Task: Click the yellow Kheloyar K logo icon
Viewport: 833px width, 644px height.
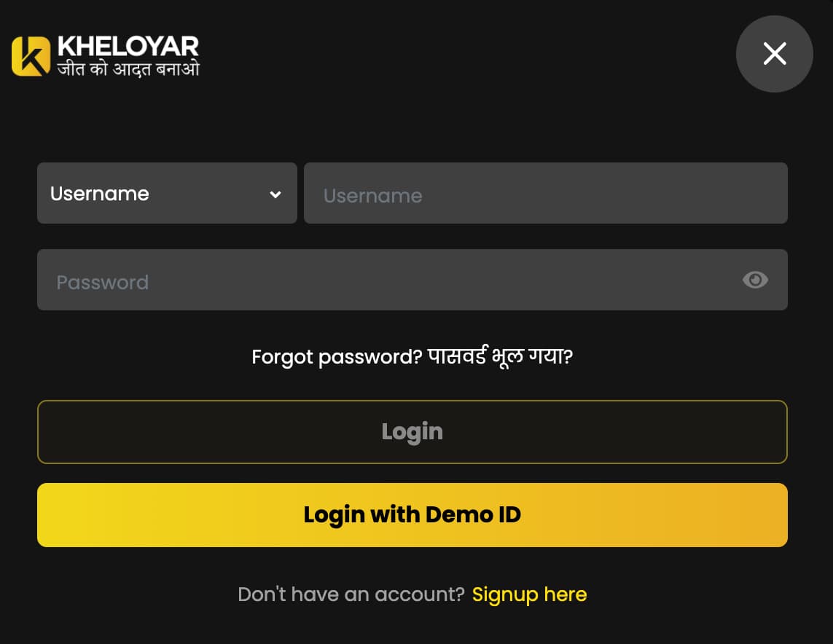Action: pyautogui.click(x=31, y=56)
